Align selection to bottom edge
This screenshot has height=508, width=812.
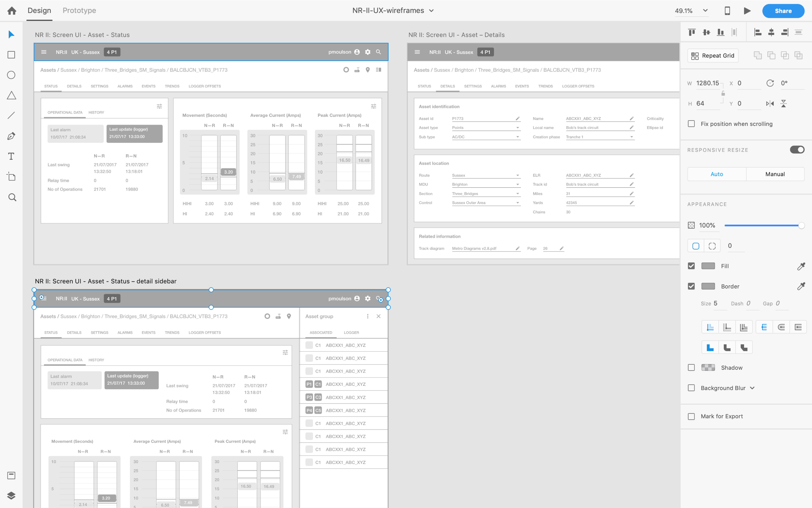(x=720, y=32)
